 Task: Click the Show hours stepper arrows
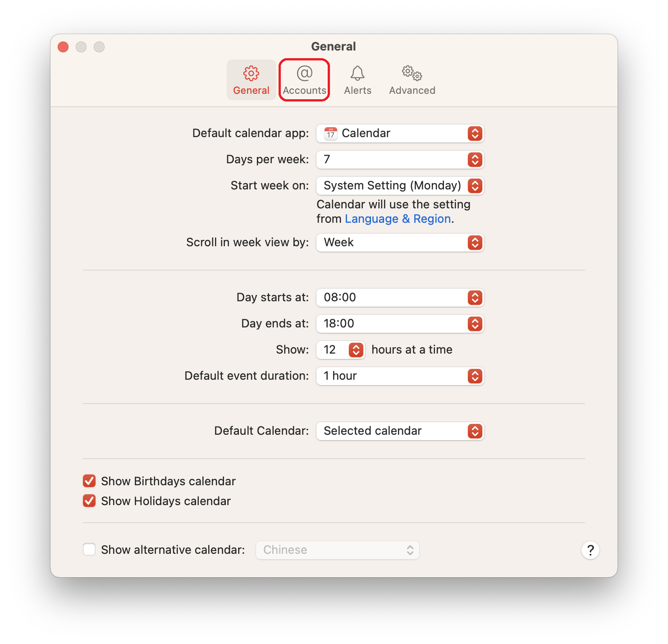356,350
